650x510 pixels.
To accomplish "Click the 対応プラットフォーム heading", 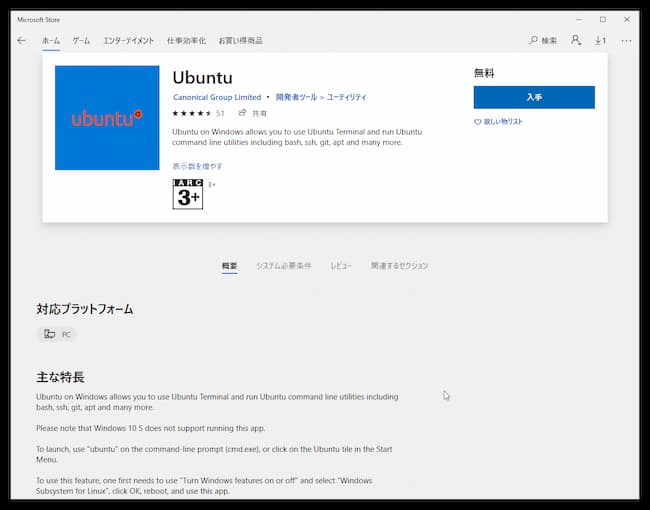I will [x=85, y=309].
